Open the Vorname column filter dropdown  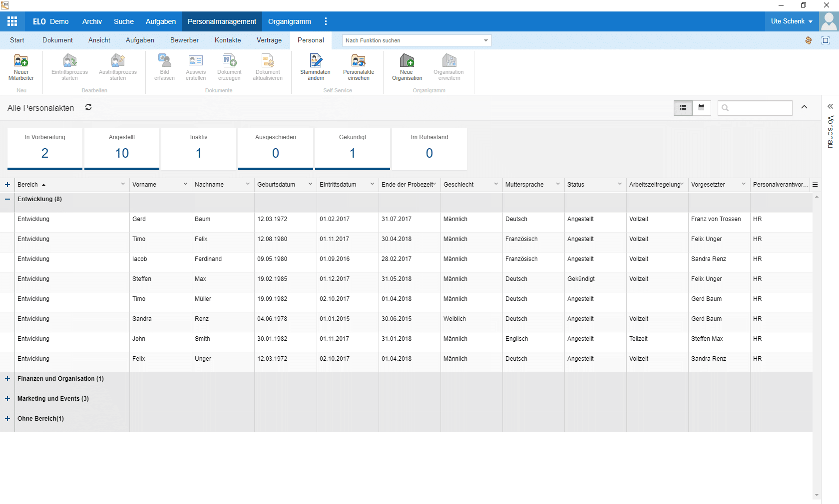(x=185, y=184)
